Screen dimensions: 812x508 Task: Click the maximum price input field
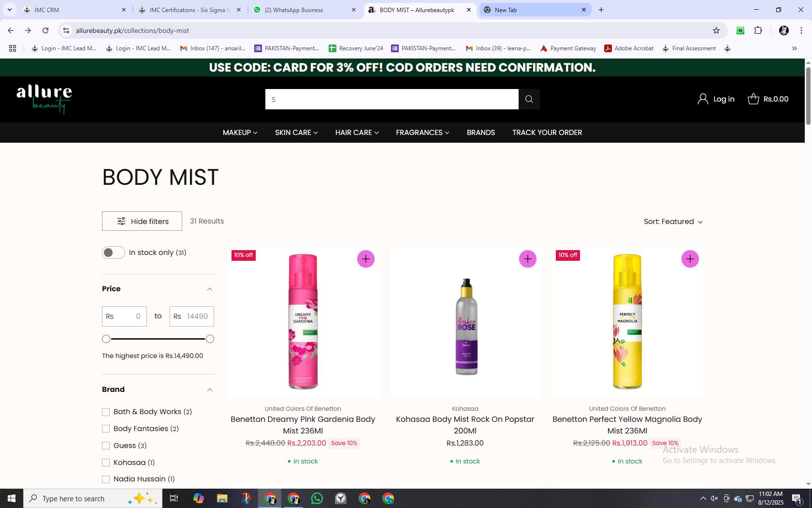click(x=192, y=316)
